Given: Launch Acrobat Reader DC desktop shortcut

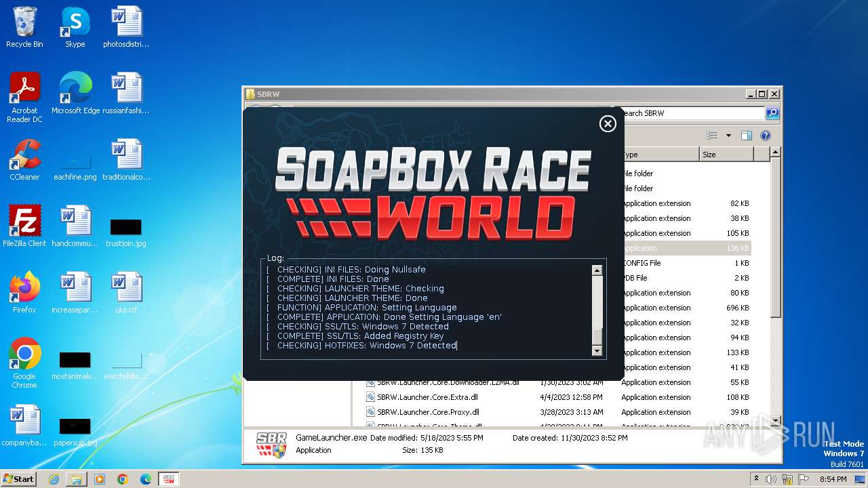Looking at the screenshot, I should click(x=24, y=98).
